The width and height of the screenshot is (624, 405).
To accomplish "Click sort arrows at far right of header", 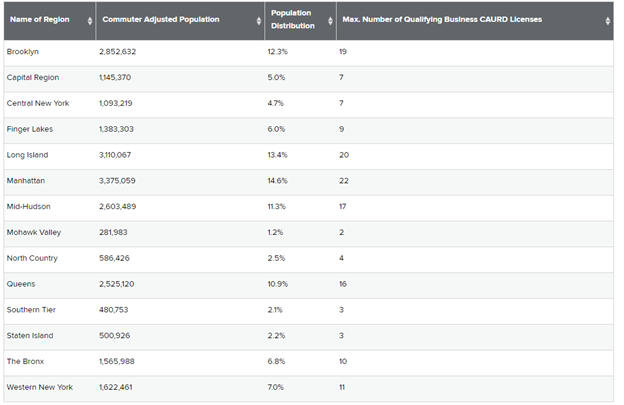I will [x=607, y=21].
